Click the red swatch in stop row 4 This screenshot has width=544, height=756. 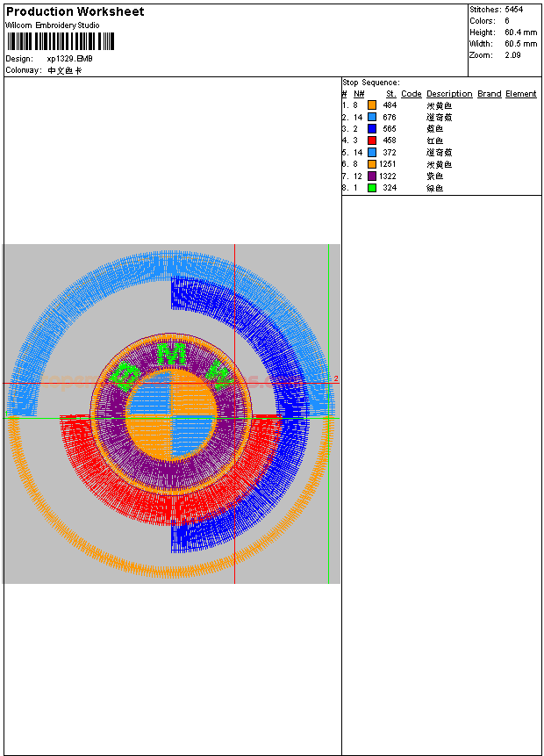[x=371, y=140]
